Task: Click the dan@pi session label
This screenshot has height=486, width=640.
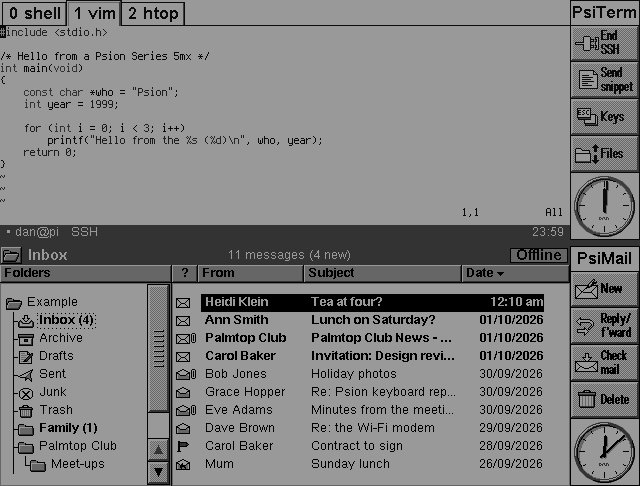Action: tap(37, 232)
